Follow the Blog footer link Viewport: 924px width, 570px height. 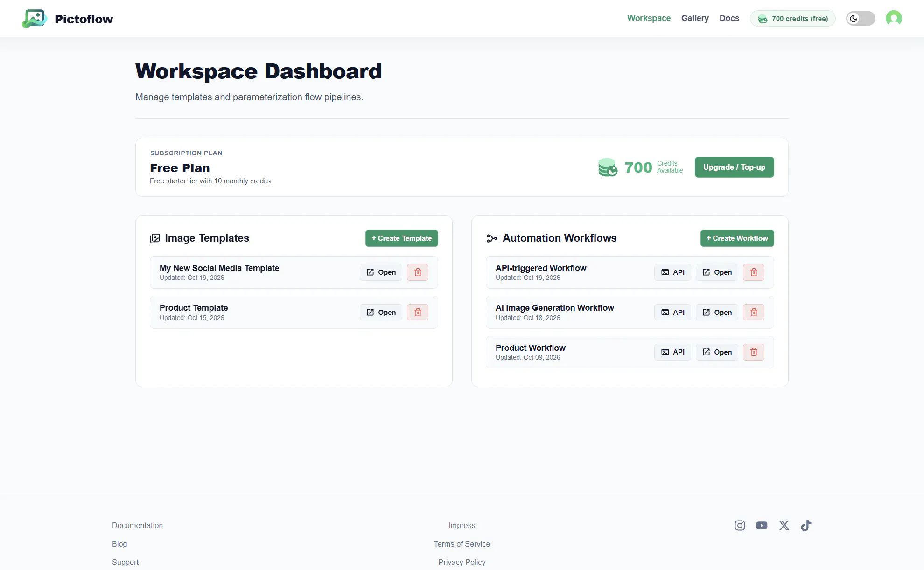[x=119, y=544]
